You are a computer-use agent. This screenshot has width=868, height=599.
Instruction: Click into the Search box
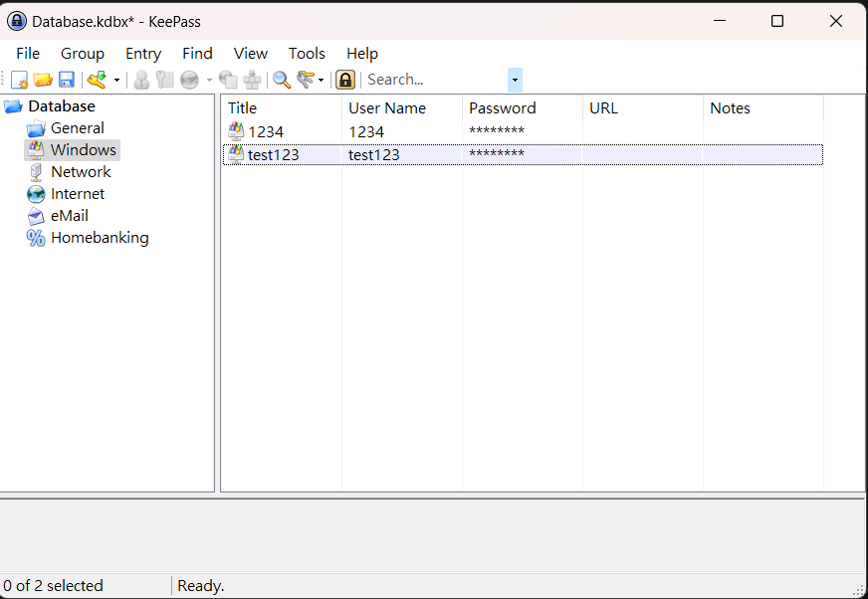click(436, 80)
